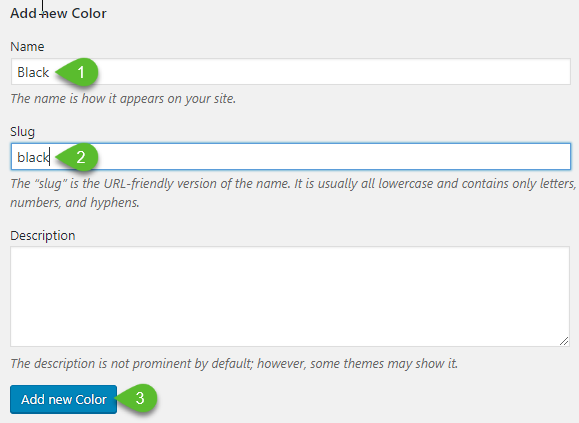
Task: Click the green callout marker 3
Action: point(137,398)
